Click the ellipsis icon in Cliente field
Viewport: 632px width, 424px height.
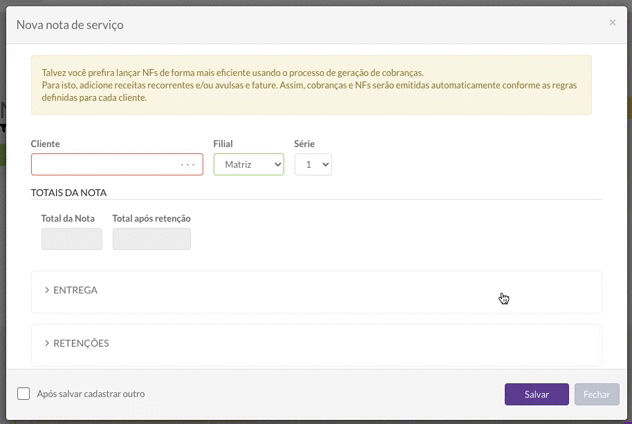click(x=187, y=164)
